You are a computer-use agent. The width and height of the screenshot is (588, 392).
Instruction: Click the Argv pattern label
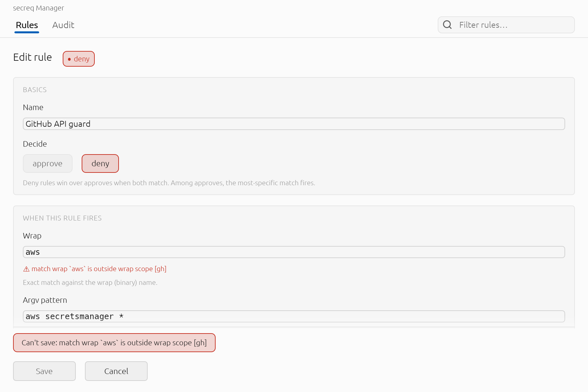(x=45, y=300)
